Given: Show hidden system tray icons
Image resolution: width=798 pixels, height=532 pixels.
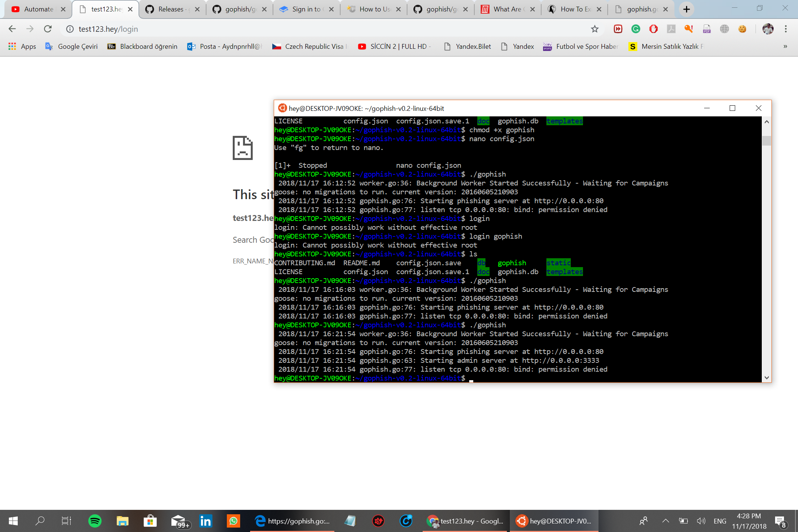Looking at the screenshot, I should [665, 521].
